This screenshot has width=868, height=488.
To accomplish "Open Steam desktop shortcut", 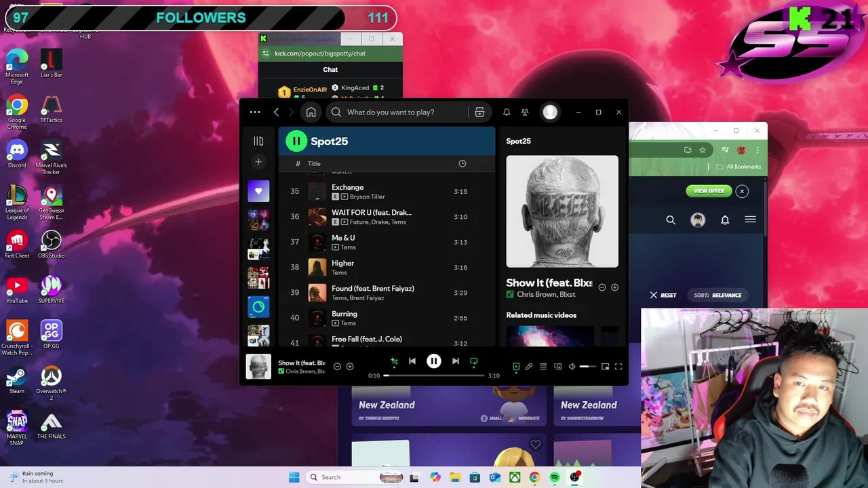I will click(17, 380).
